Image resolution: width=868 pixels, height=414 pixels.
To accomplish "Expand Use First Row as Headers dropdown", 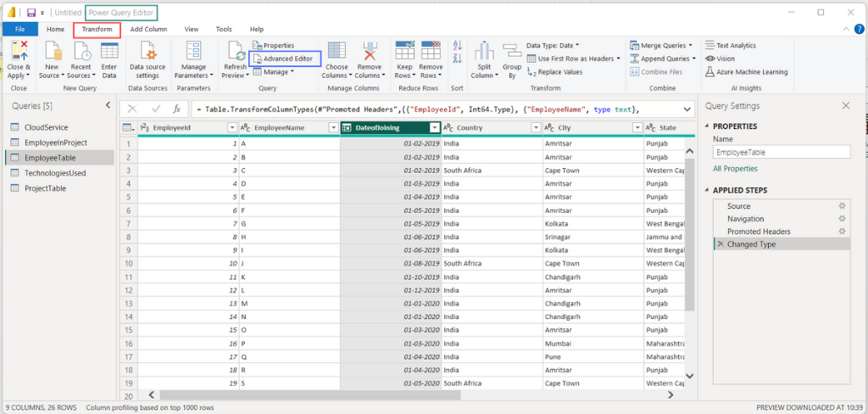I will click(618, 59).
